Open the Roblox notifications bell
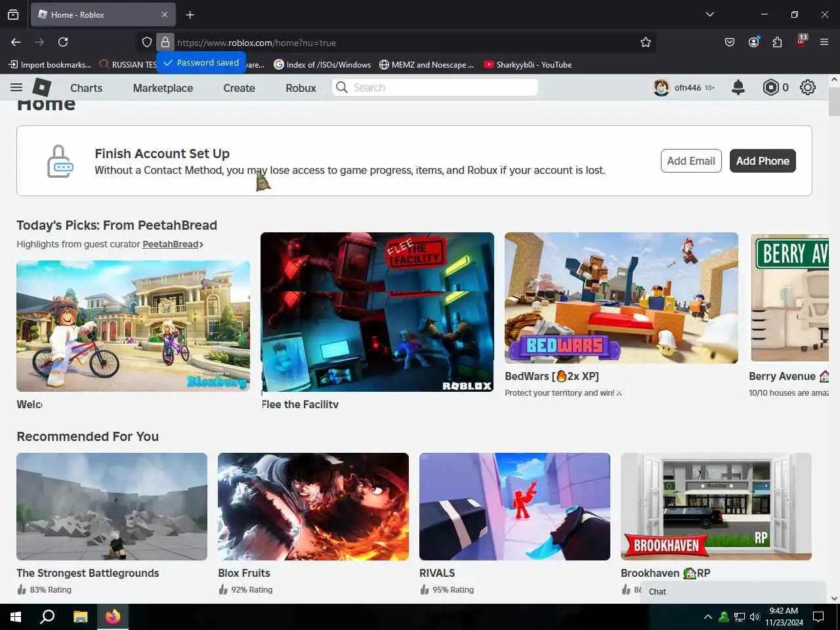840x630 pixels. pyautogui.click(x=738, y=87)
